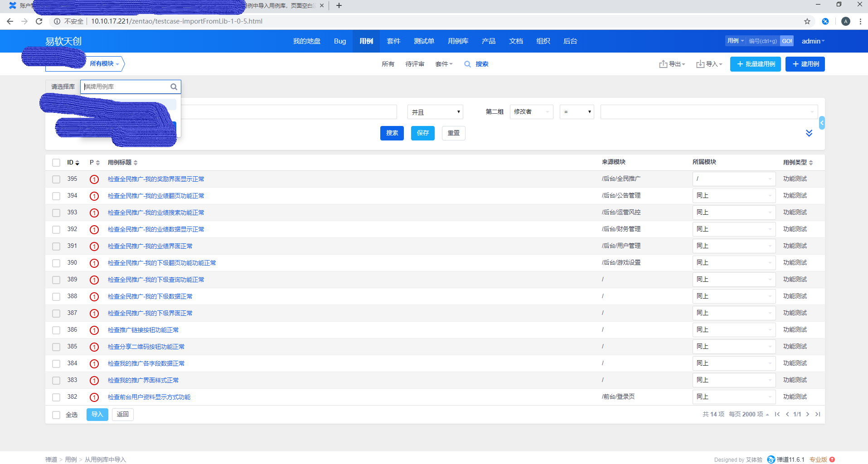
Task: Go to the next results page
Action: 808,414
